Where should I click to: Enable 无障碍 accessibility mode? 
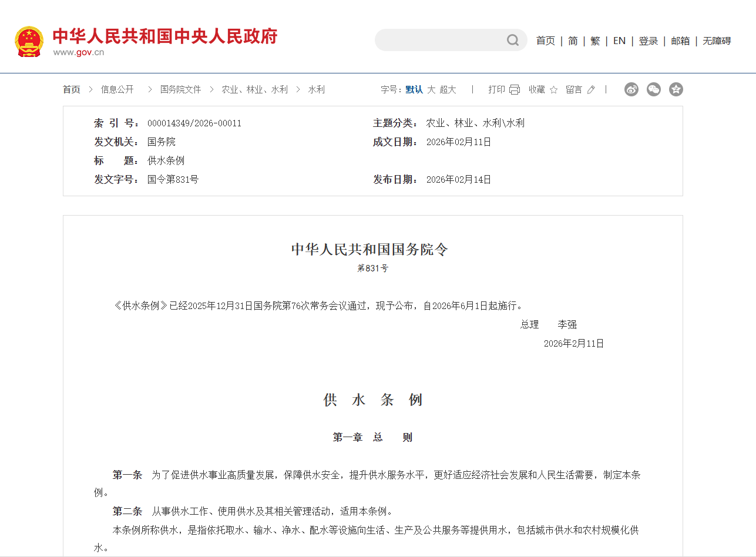pos(717,41)
